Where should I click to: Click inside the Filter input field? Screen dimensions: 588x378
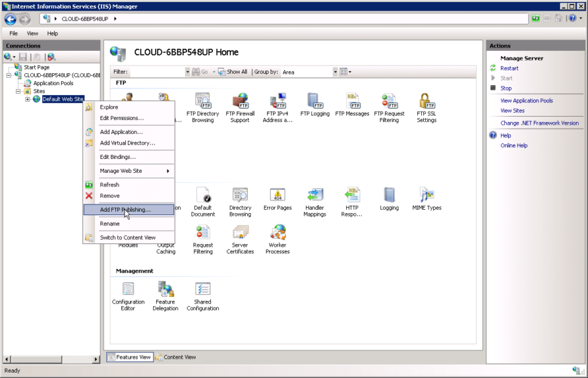point(157,72)
